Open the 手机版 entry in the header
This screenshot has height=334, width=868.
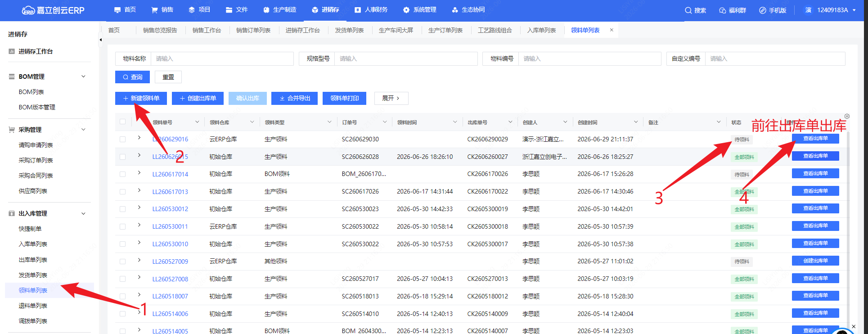point(773,10)
